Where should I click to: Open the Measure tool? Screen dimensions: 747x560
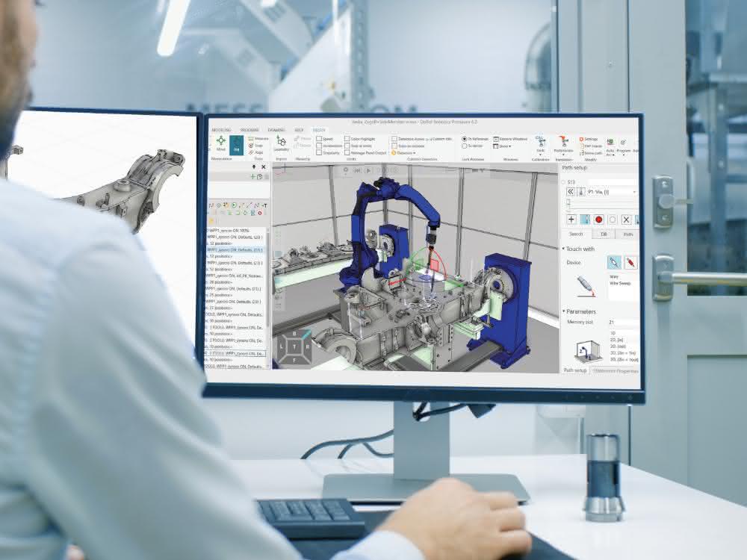tap(258, 139)
